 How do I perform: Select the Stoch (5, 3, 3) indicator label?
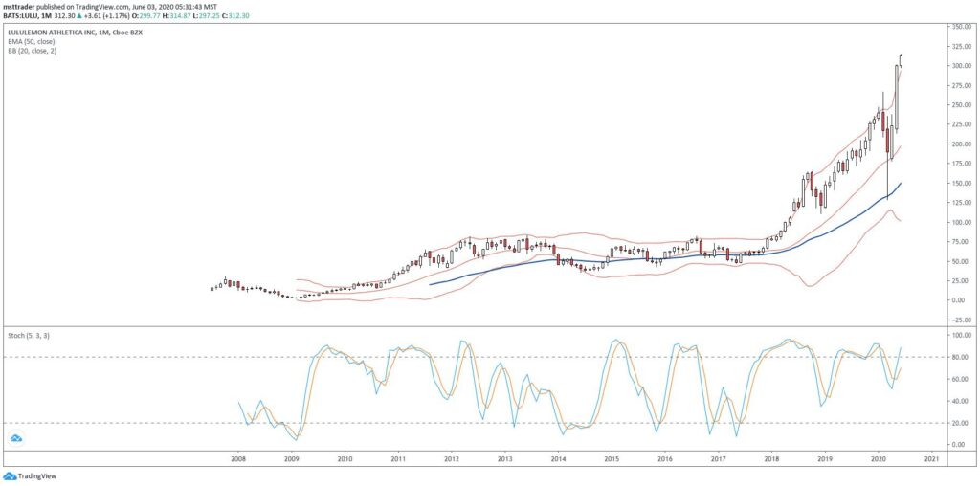(27, 336)
